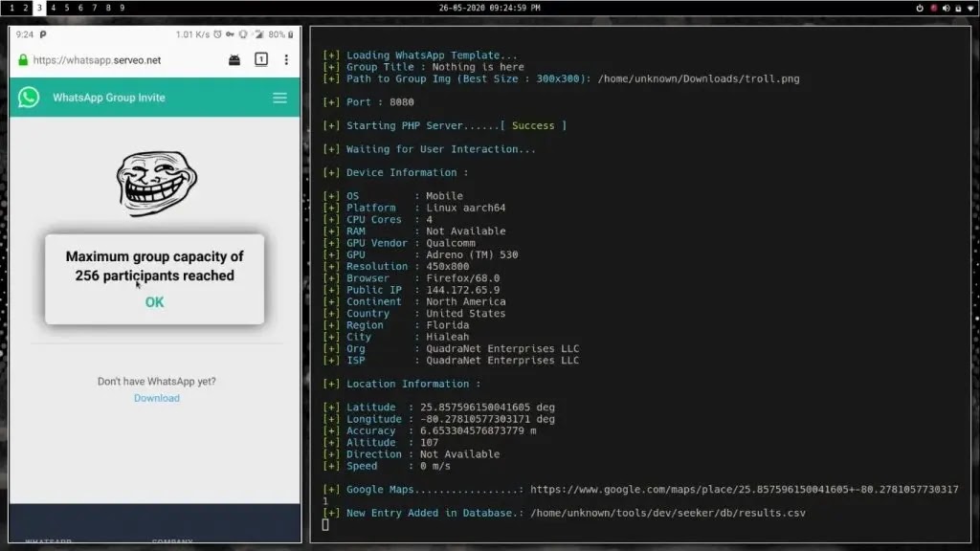Click the troll face group image
Viewport: 980px width, 551px height.
click(x=156, y=183)
